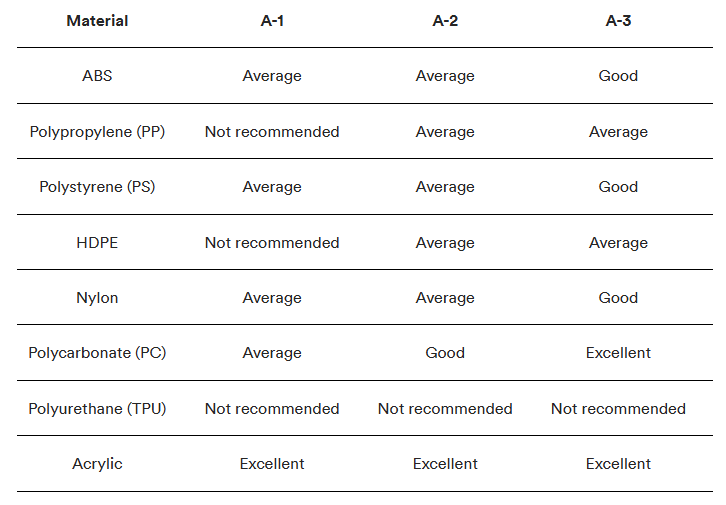Image resolution: width=726 pixels, height=505 pixels.
Task: Select the Polyurethane (TPU) row label
Action: [x=97, y=409]
